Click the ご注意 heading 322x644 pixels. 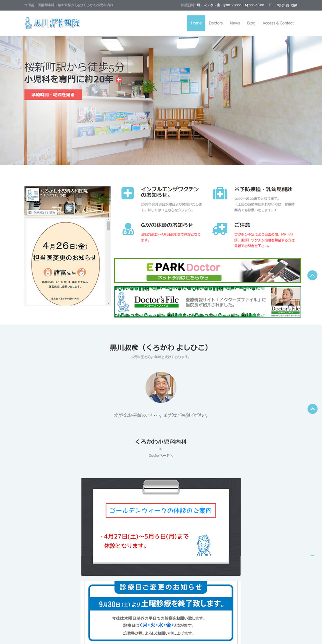coord(242,225)
